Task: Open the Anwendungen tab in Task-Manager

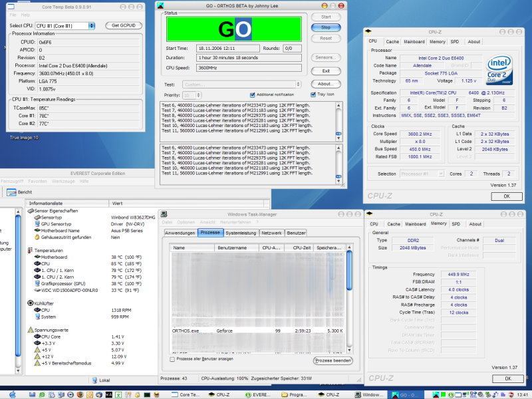Action: coord(180,233)
